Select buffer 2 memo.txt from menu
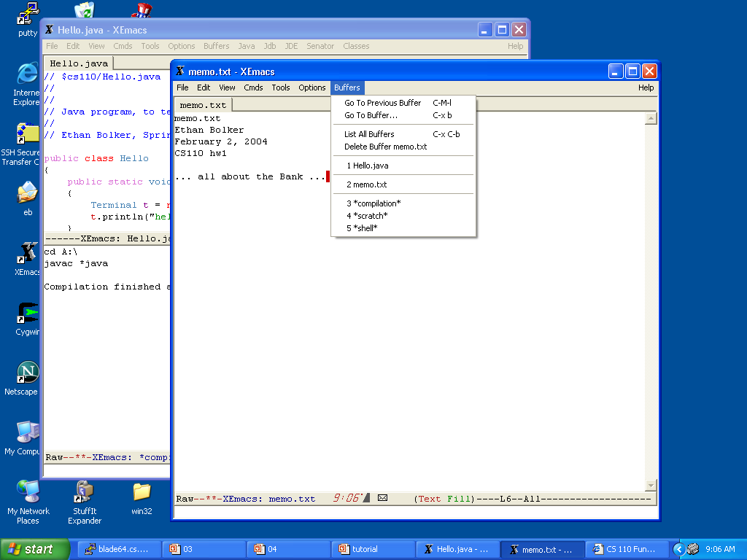747x560 pixels. (403, 184)
